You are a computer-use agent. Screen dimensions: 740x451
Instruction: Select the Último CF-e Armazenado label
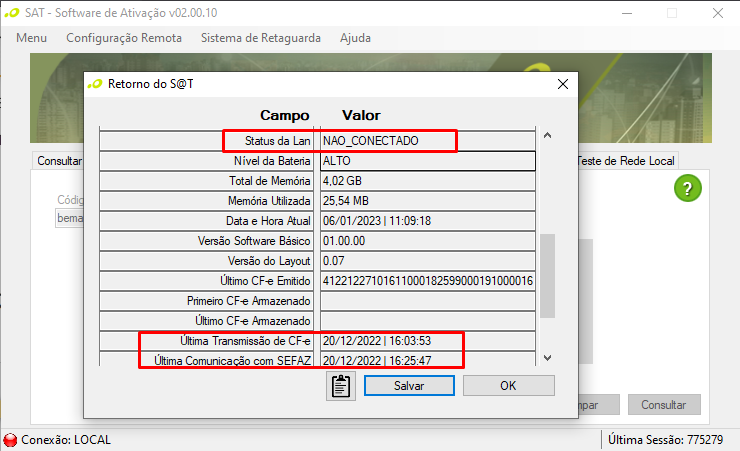click(x=252, y=321)
